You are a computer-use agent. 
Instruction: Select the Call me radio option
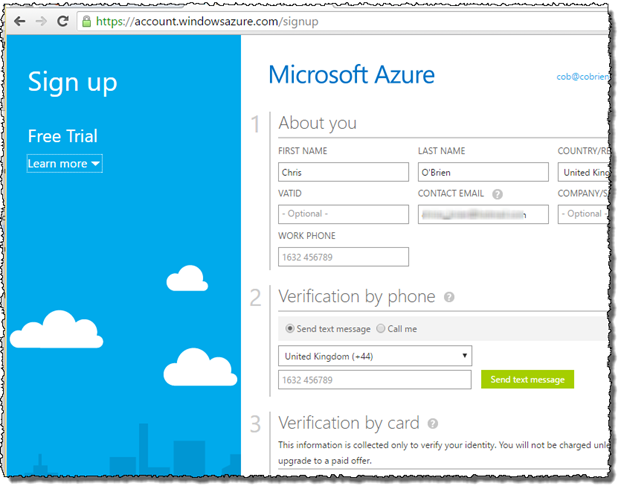(x=381, y=329)
